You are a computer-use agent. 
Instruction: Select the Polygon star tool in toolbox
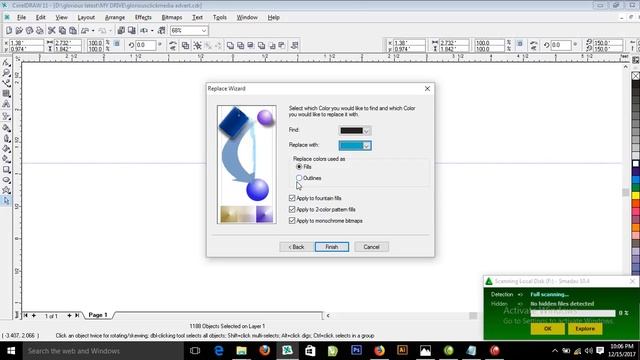6,190
